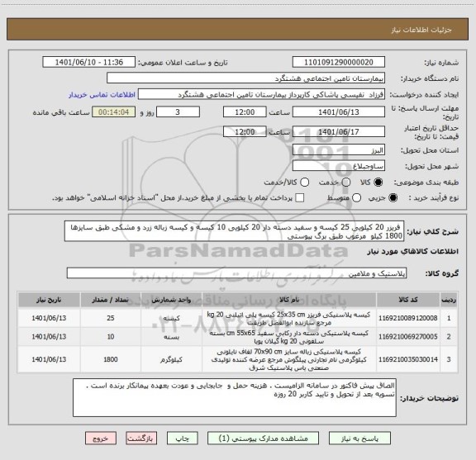
Task: Select the خدمت radio button
Action: coord(346,182)
